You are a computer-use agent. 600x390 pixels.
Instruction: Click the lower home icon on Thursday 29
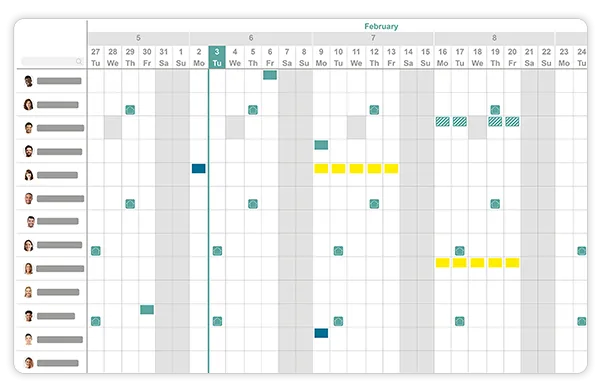[x=130, y=204]
